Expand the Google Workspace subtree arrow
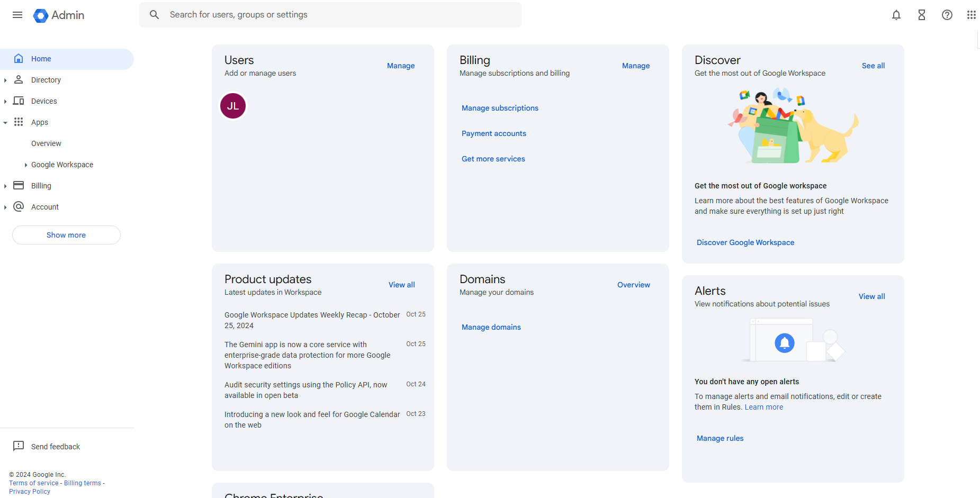The height and width of the screenshot is (498, 980). [26, 165]
